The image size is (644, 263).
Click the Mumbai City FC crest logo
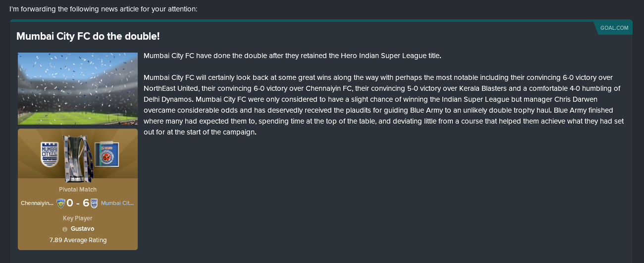coord(49,154)
